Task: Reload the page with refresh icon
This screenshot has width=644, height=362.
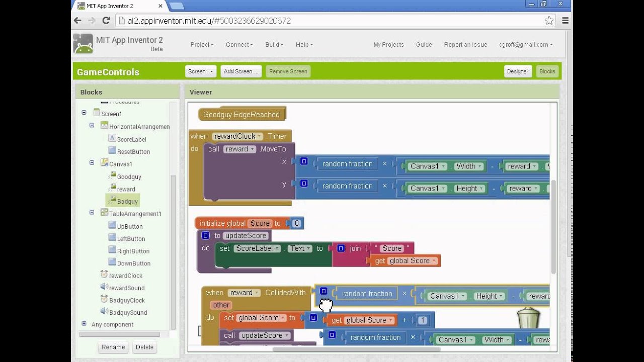Action: point(106,21)
